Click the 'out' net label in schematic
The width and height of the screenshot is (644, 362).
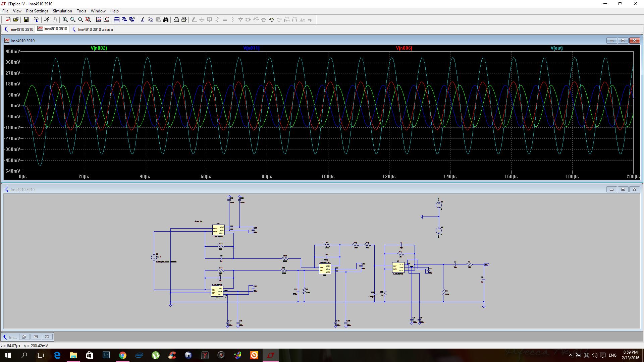pos(486,264)
